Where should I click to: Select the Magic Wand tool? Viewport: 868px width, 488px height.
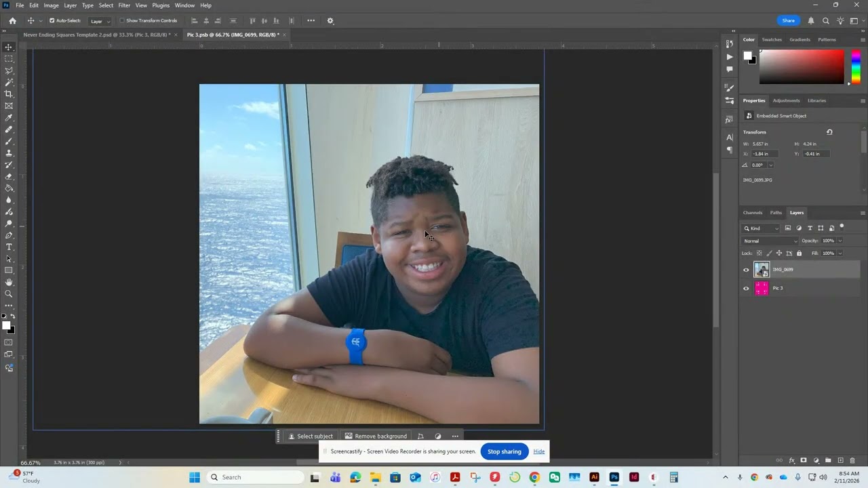pyautogui.click(x=9, y=82)
